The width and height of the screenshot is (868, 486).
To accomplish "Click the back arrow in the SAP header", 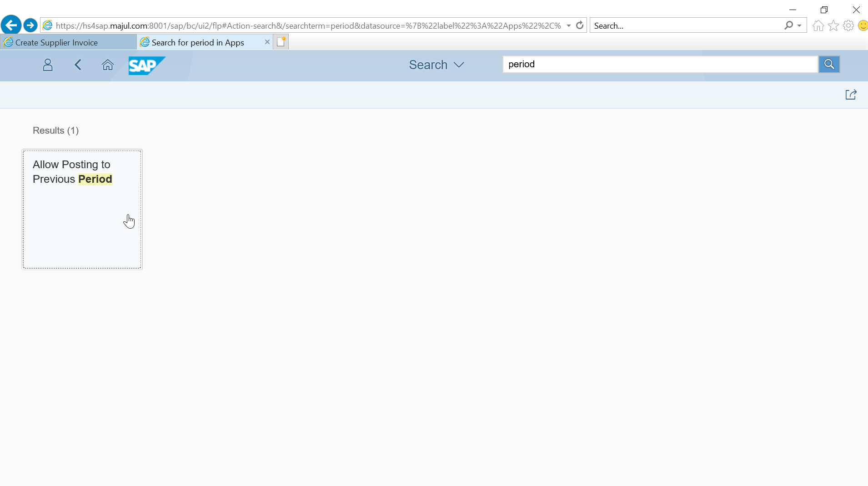I will click(x=77, y=65).
